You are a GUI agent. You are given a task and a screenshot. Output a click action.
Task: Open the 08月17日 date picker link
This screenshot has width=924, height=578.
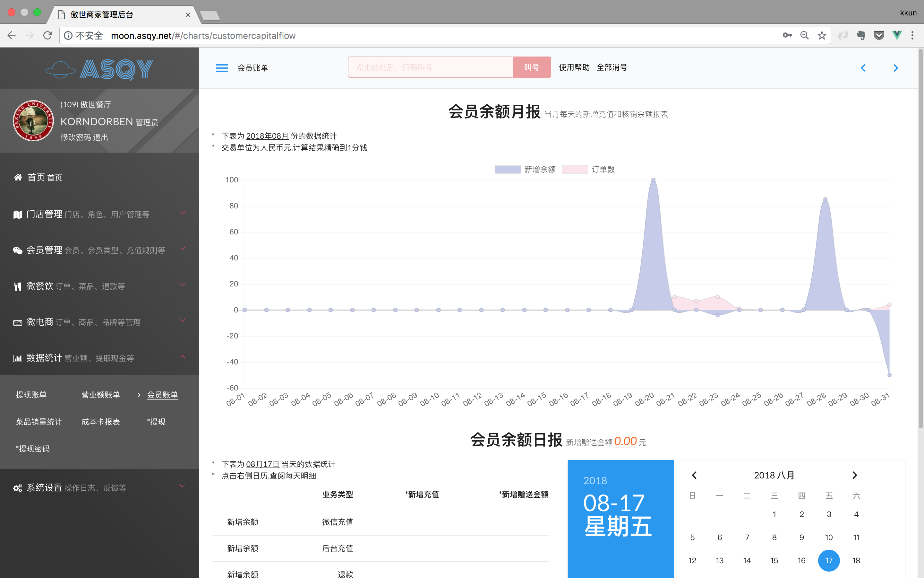[263, 464]
